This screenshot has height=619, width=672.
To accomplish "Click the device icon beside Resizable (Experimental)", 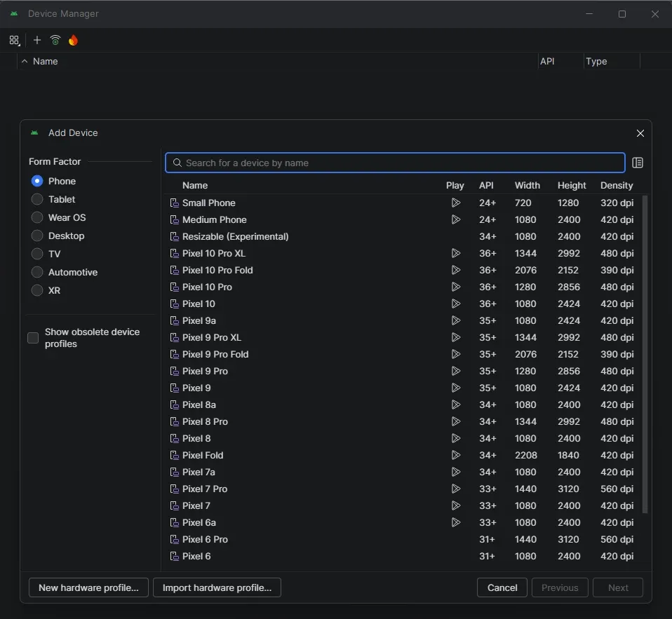I will coord(175,236).
